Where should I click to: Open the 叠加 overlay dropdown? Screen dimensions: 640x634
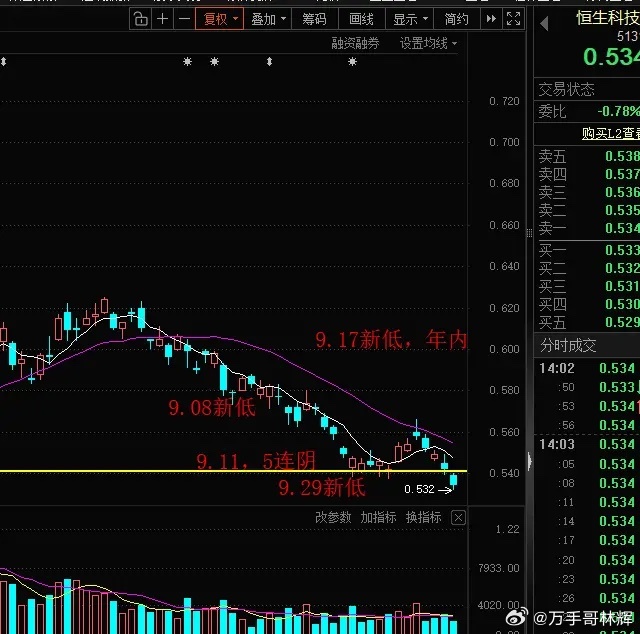(x=268, y=19)
